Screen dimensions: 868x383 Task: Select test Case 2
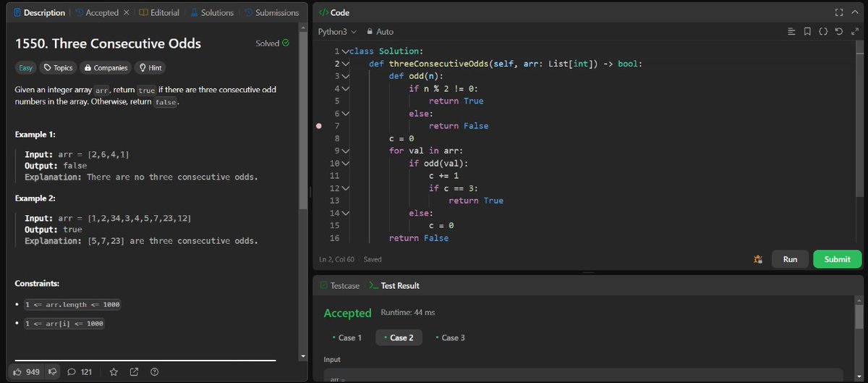(x=399, y=337)
